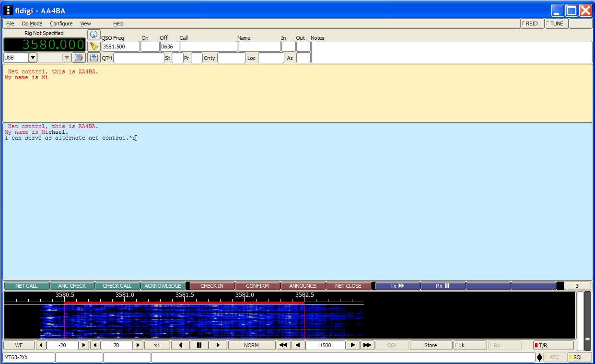
Task: Click the save QSO log icon
Action: click(93, 58)
